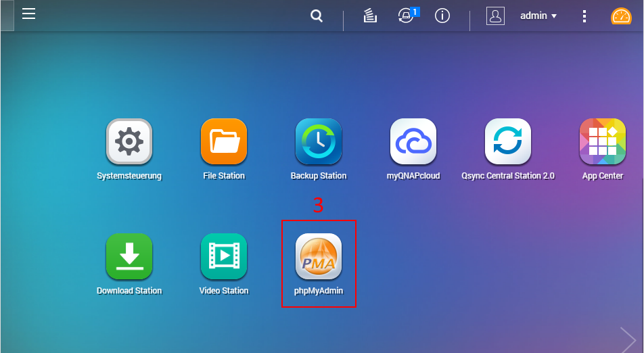Click the Backup Station text label
This screenshot has width=644, height=353.
point(319,176)
